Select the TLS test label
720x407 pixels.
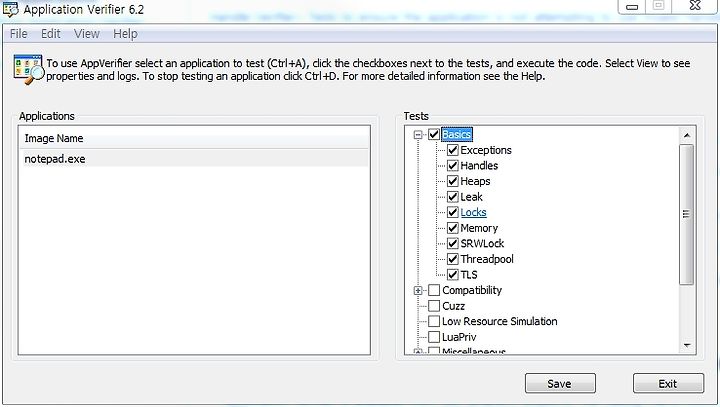click(x=469, y=275)
